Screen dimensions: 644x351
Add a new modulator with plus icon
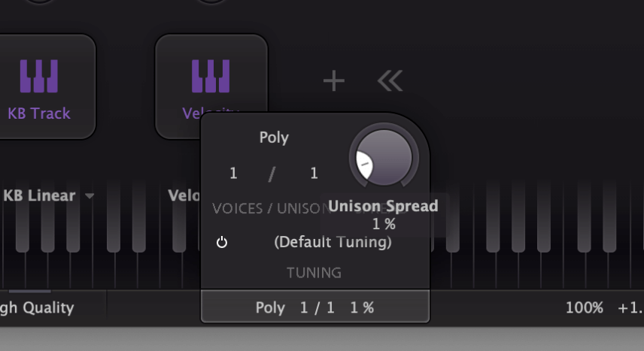click(334, 80)
